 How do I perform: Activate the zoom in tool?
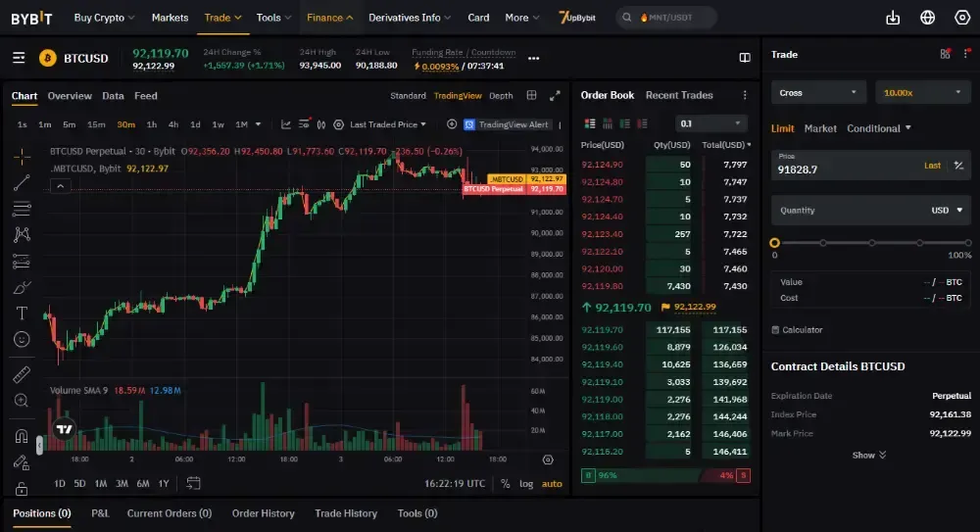coord(22,401)
